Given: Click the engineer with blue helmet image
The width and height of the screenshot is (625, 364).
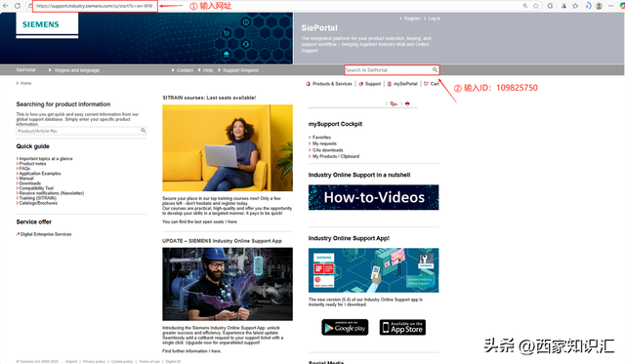Looking at the screenshot, I should pos(228,284).
